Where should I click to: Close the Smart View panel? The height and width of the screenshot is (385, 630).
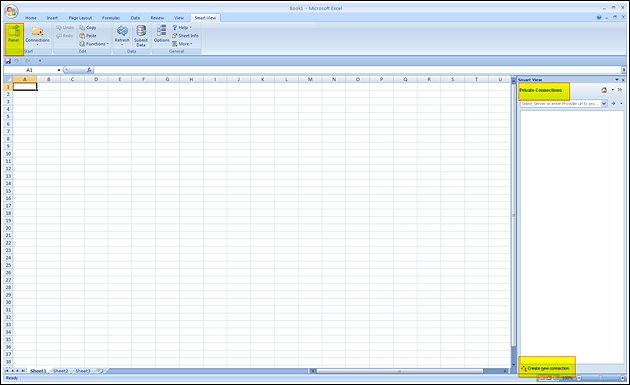click(623, 80)
